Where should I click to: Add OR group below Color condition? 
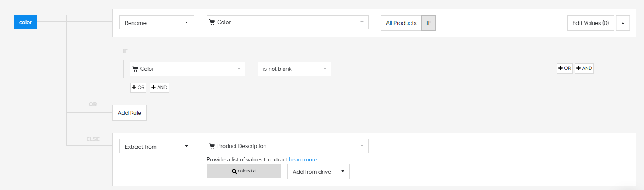click(138, 87)
